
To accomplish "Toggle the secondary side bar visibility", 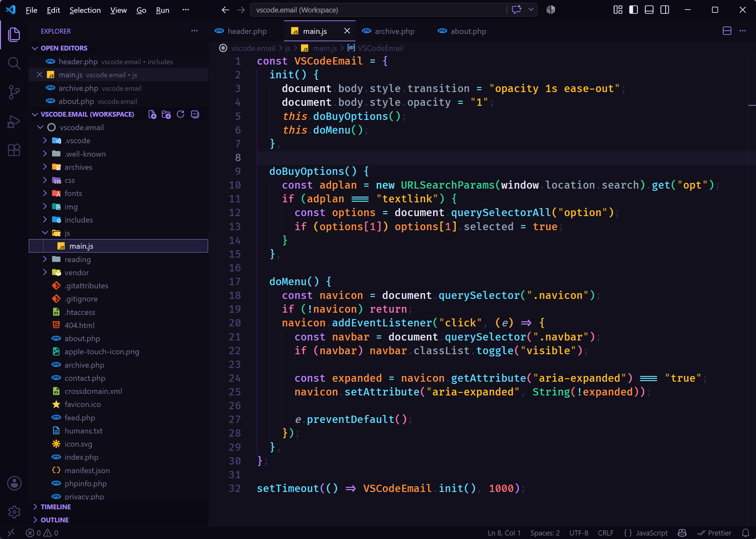I will (665, 10).
